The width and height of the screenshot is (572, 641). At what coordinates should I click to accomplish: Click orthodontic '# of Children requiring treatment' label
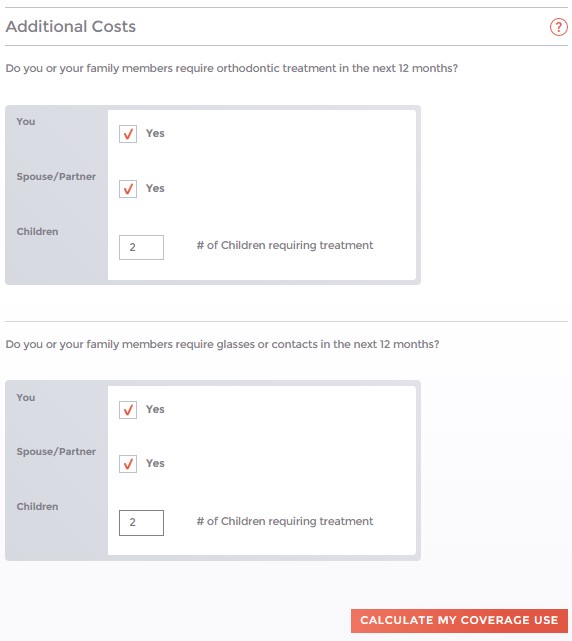[x=285, y=245]
